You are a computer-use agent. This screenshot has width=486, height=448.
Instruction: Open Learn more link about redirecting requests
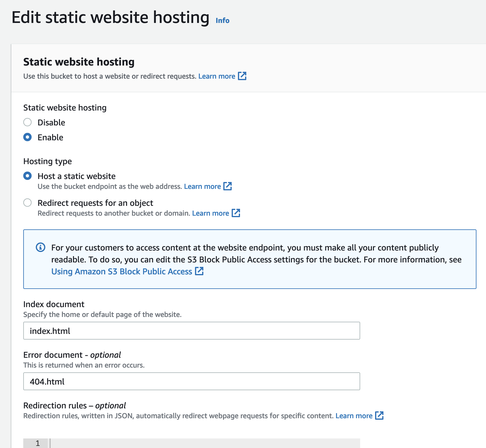[x=211, y=213]
